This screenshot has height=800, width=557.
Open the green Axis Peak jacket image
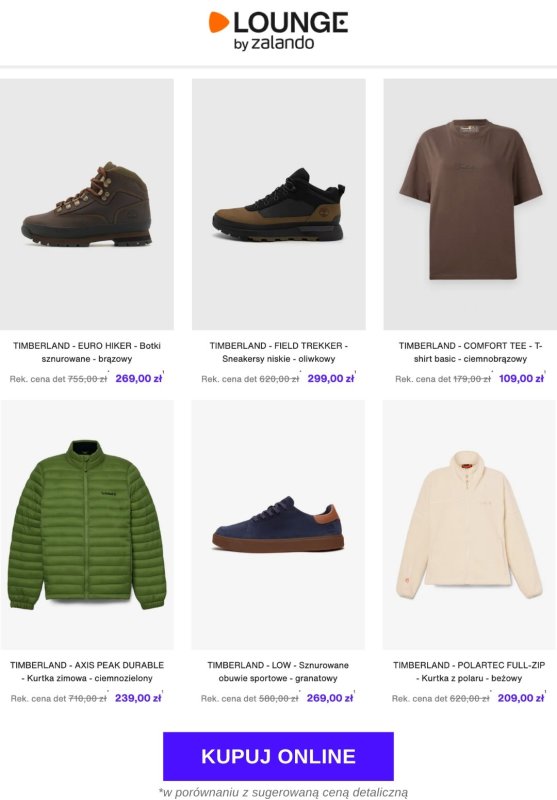[x=87, y=524]
